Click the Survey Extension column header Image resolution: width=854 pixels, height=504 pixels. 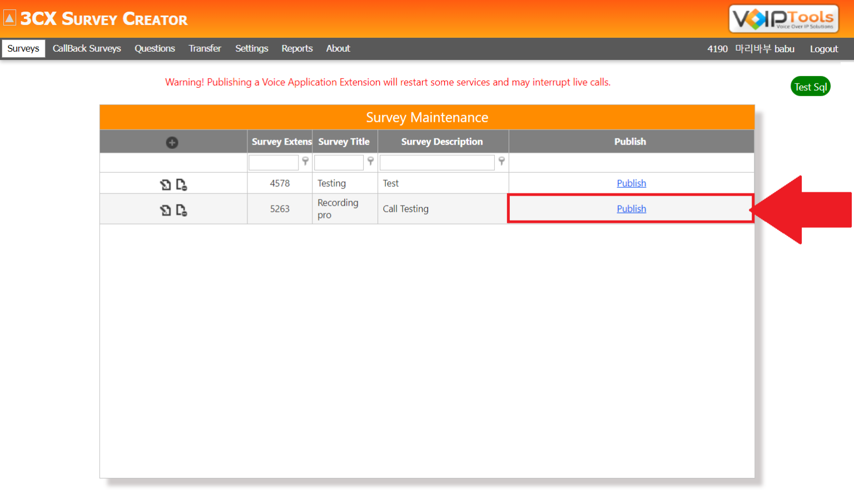(x=280, y=141)
